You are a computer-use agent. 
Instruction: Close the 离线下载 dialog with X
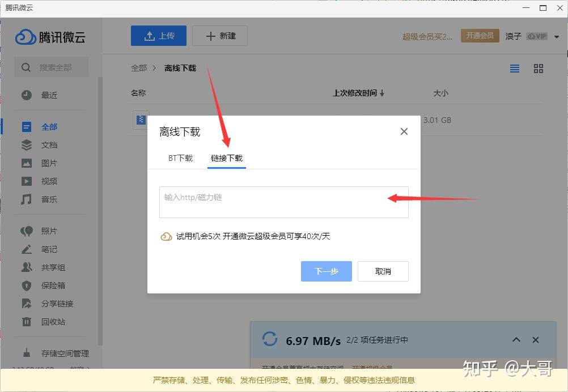coord(404,131)
